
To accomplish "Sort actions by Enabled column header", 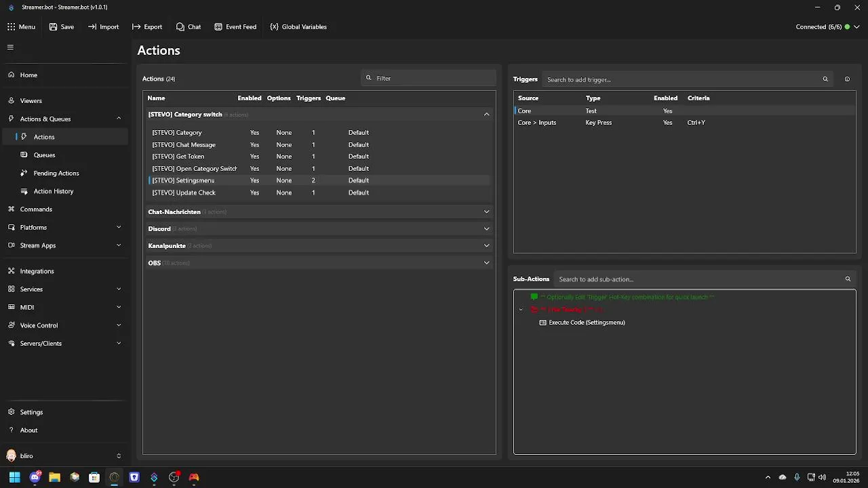I will (x=250, y=98).
